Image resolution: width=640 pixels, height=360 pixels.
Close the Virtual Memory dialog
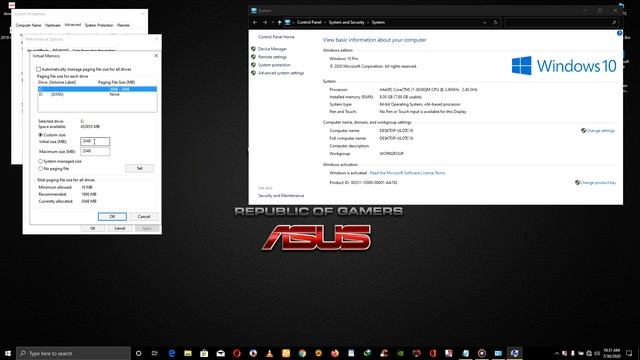(x=156, y=56)
